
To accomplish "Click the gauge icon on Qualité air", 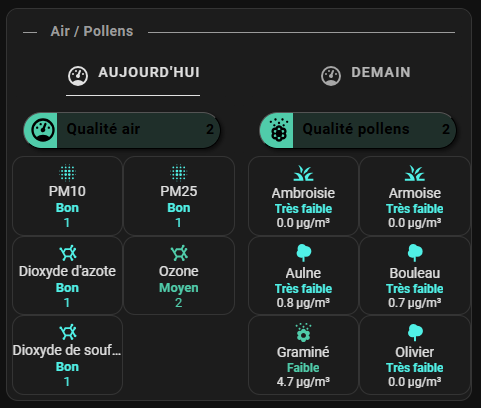I will pos(43,130).
